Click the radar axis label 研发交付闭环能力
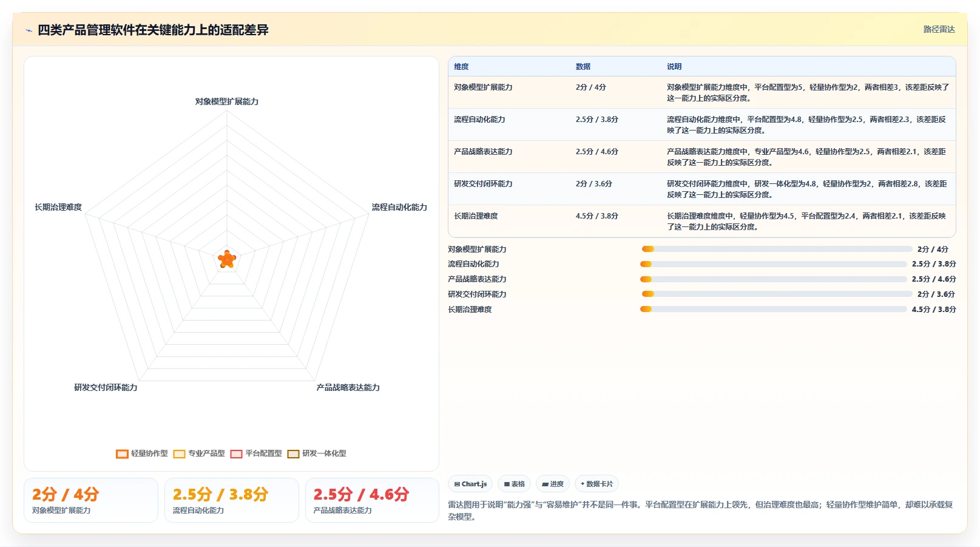 106,388
